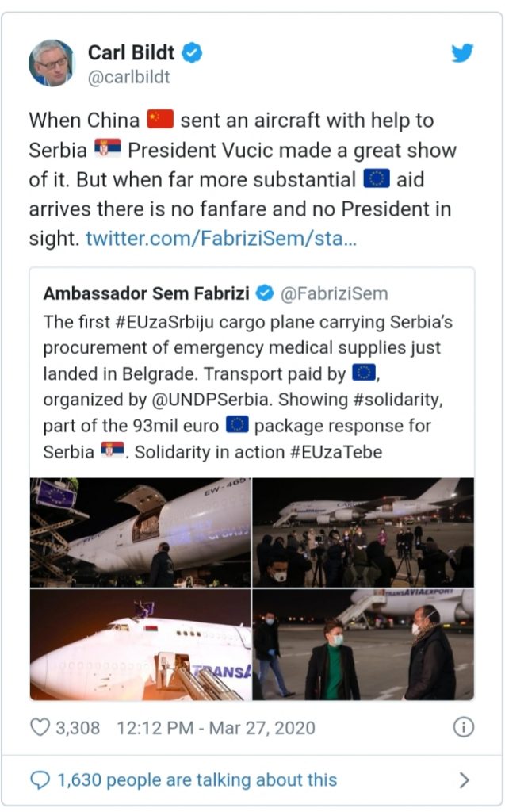Click the blue reply speech bubble icon
This screenshot has height=812, width=505.
click(x=40, y=780)
